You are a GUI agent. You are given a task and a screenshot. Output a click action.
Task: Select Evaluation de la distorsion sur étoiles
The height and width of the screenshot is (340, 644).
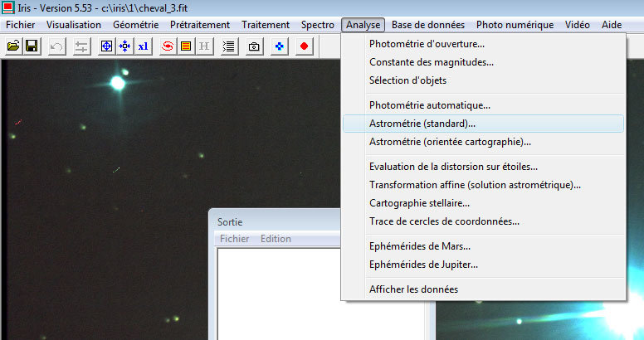click(x=483, y=167)
